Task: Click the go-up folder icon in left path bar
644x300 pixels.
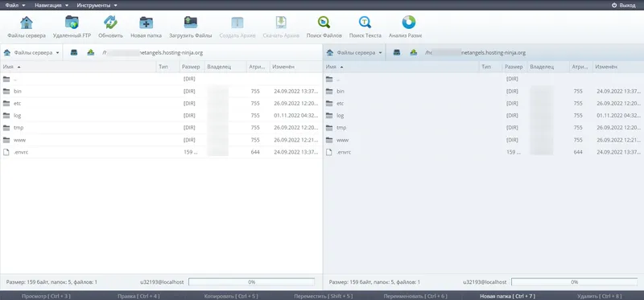Action: point(91,52)
